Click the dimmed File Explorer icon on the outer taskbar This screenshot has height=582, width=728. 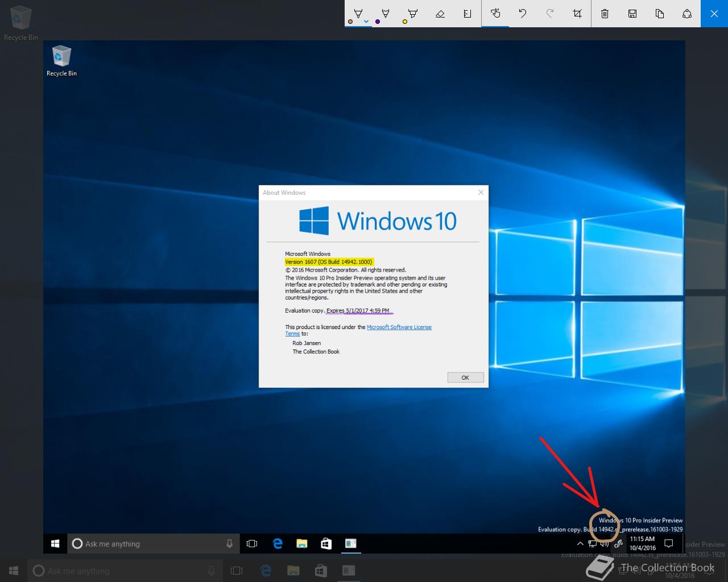coord(293,571)
